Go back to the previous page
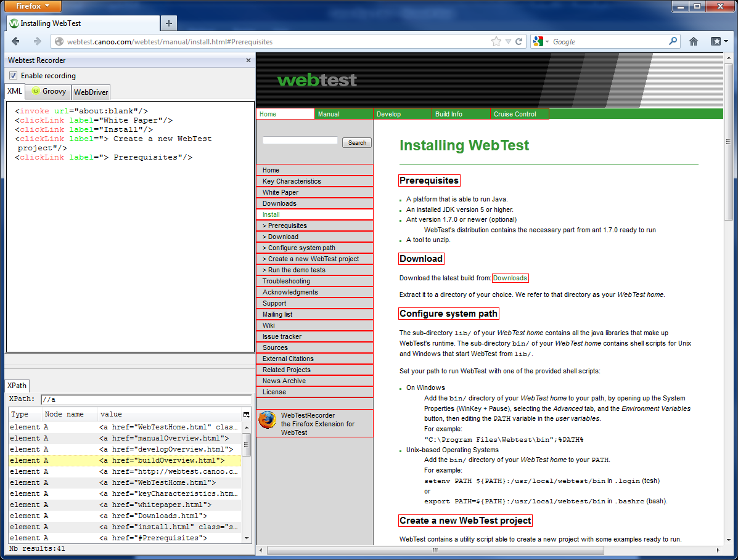Viewport: 738px width, 560px height. pos(15,41)
